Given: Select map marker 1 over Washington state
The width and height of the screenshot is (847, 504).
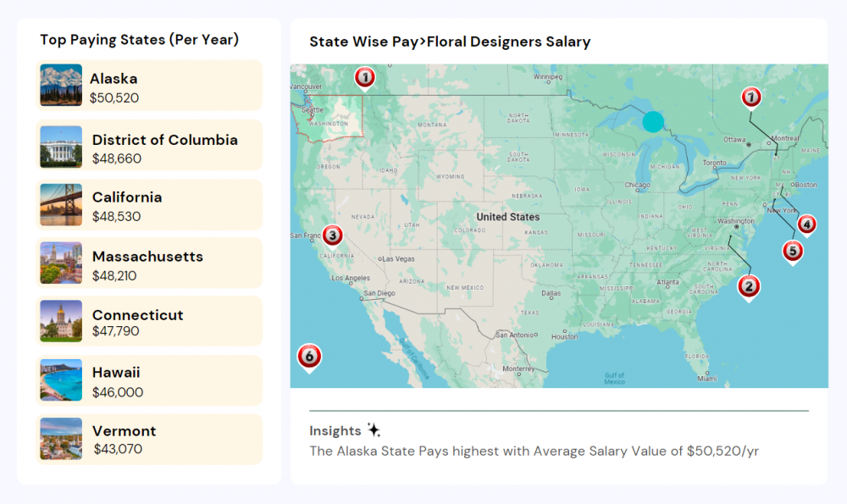Looking at the screenshot, I should pyautogui.click(x=364, y=77).
